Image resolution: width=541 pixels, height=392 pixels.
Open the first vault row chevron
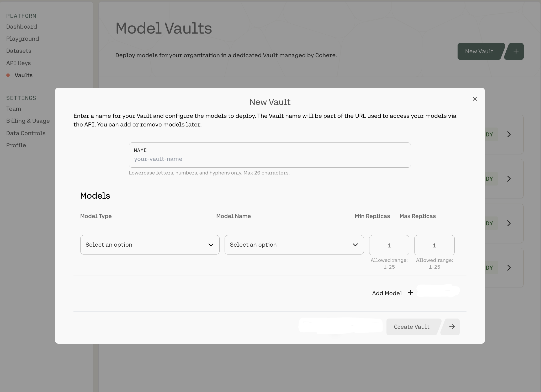coord(509,134)
